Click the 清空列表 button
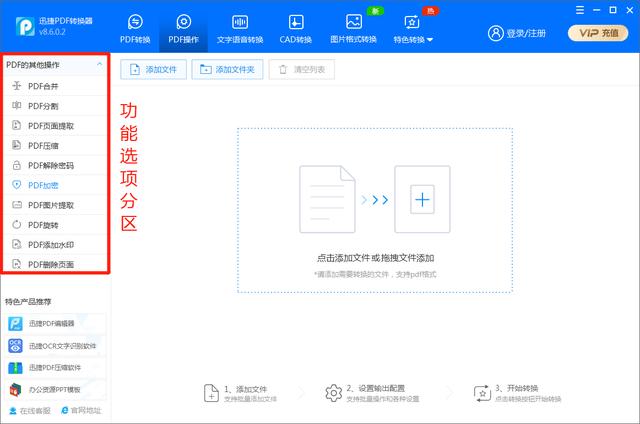Image resolution: width=640 pixels, height=424 pixels. 302,69
